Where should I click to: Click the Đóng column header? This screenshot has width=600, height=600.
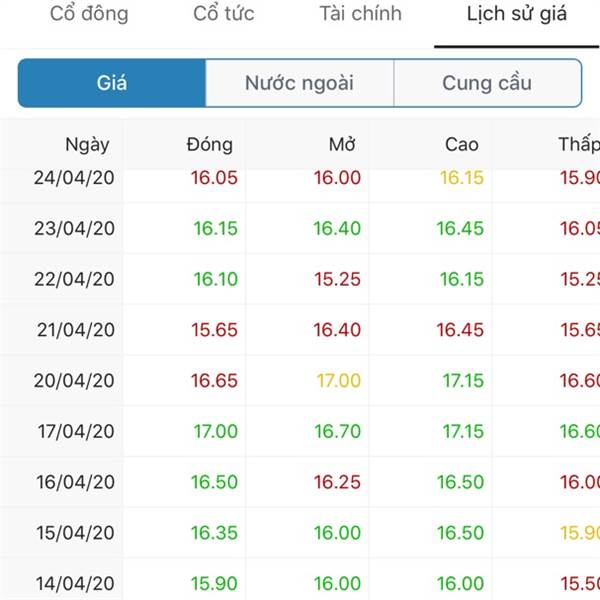coord(210,145)
